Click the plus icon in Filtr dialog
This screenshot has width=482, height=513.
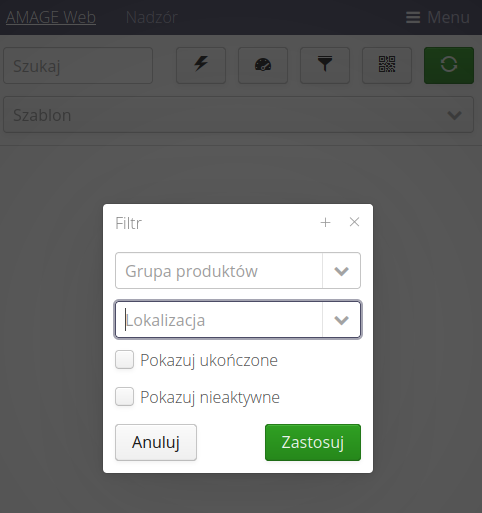pyautogui.click(x=325, y=222)
